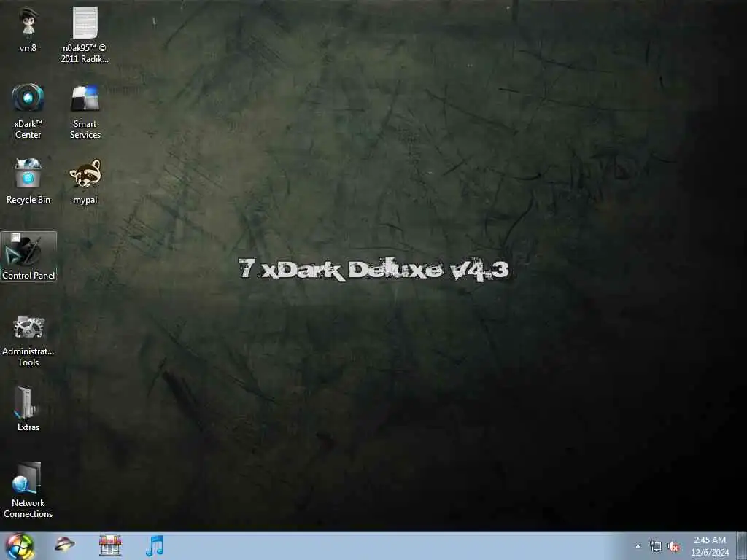Open the red-and-white pinned taskbar app

click(x=110, y=545)
